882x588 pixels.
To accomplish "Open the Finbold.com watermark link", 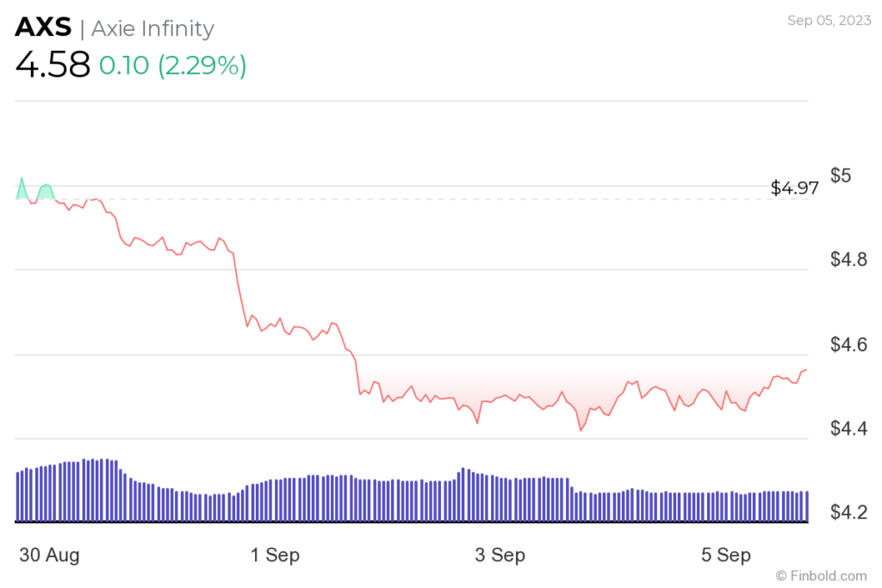I will (821, 575).
